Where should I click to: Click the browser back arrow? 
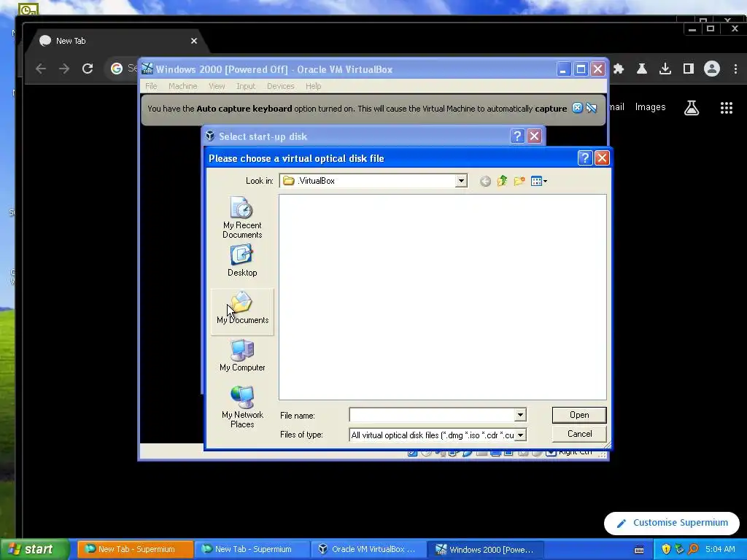pyautogui.click(x=41, y=69)
